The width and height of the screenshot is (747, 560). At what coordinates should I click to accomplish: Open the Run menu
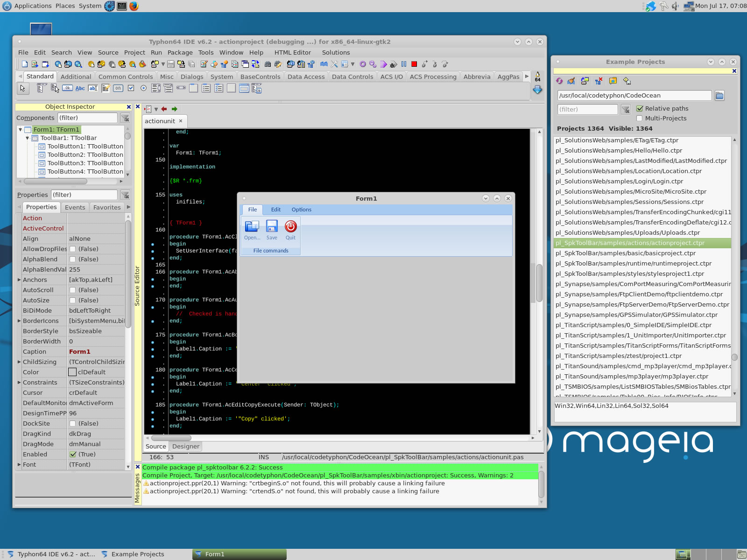[156, 53]
